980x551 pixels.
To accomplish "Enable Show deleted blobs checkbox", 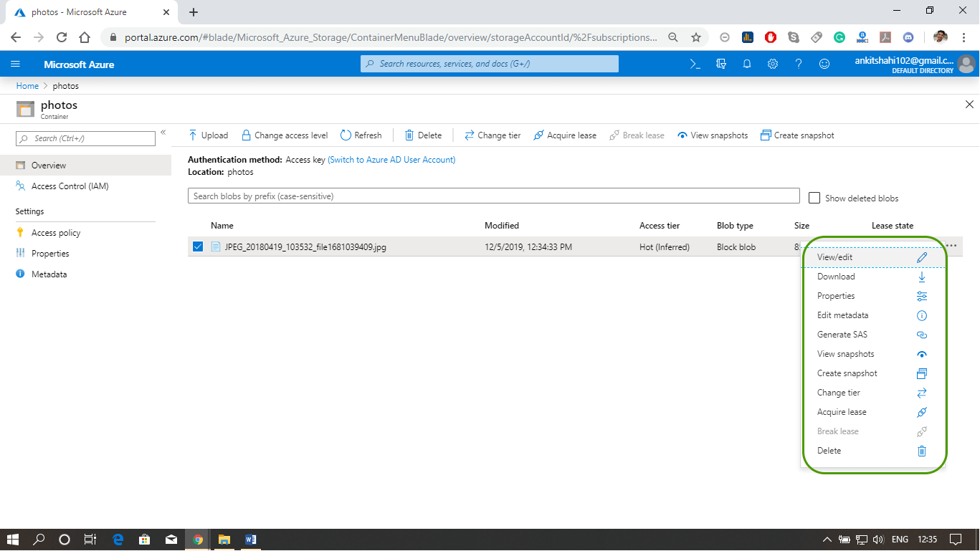I will (814, 198).
